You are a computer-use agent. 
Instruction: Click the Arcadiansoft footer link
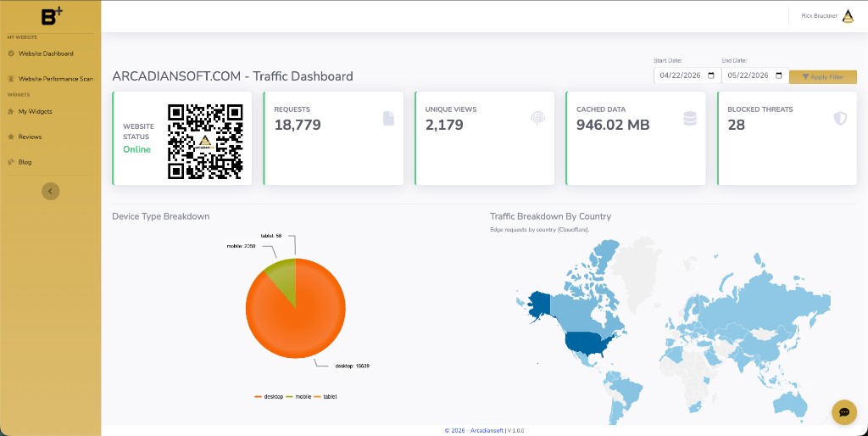pos(487,430)
